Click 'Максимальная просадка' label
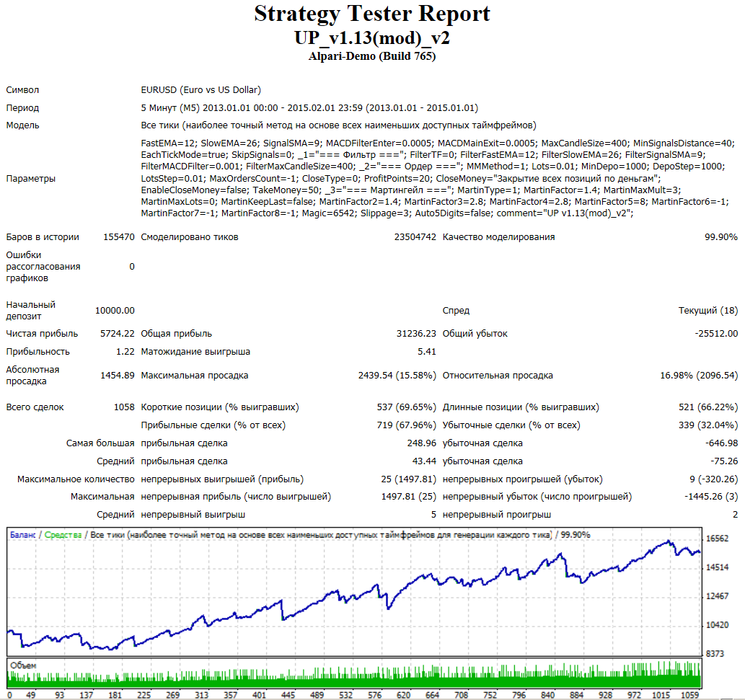The height and width of the screenshot is (700, 745). click(194, 376)
